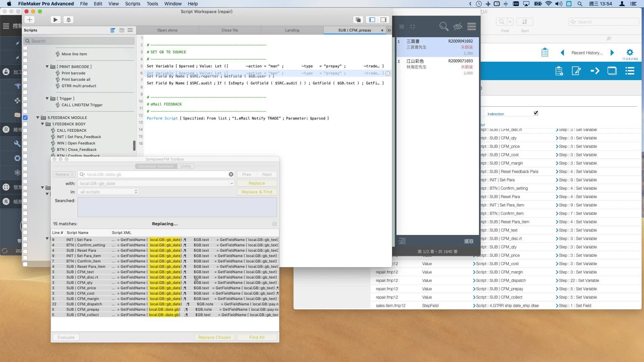644x362 pixels.
Task: Click the crossed-eye hide icon in record list
Action: click(458, 26)
